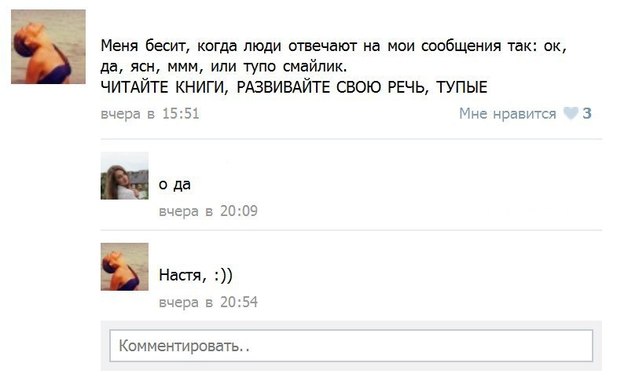Image resolution: width=617 pixels, height=385 pixels.
Task: Click the name "Настя," in the reply
Action: coord(182,275)
